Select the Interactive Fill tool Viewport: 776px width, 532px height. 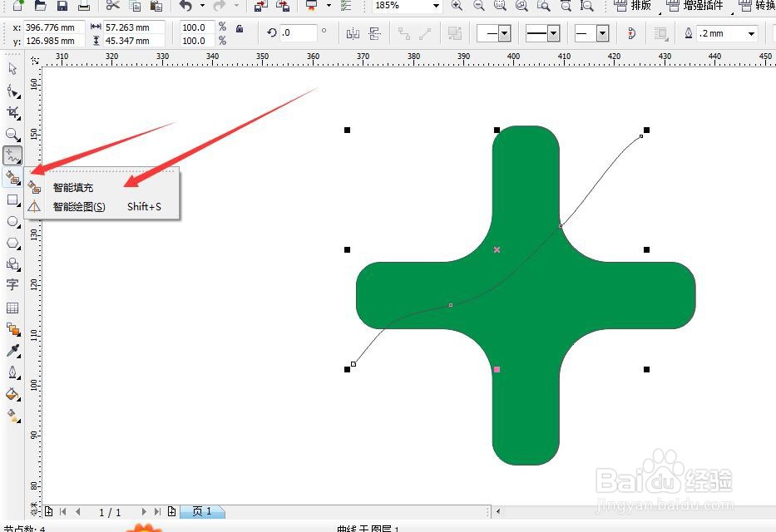12,416
